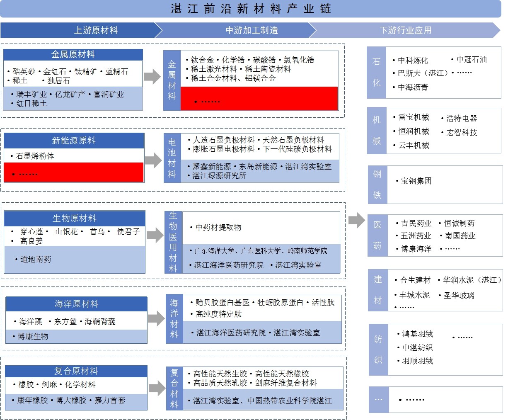
Task: Click the red block in 金属材料 box
Action: coord(259,99)
